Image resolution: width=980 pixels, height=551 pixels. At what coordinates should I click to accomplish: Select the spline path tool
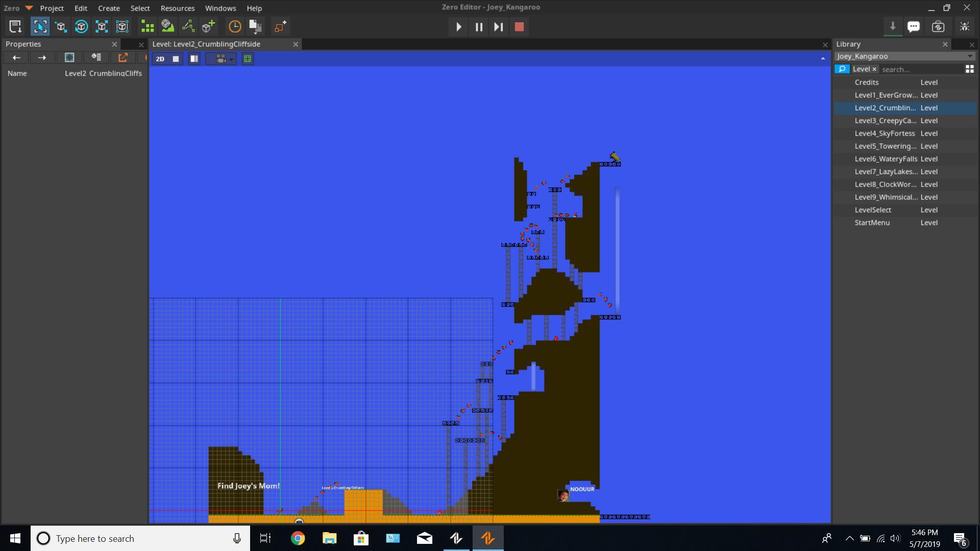(188, 27)
